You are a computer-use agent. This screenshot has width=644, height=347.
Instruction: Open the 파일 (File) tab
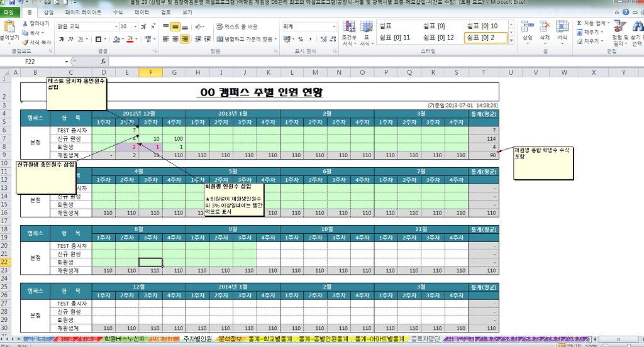pyautogui.click(x=9, y=13)
